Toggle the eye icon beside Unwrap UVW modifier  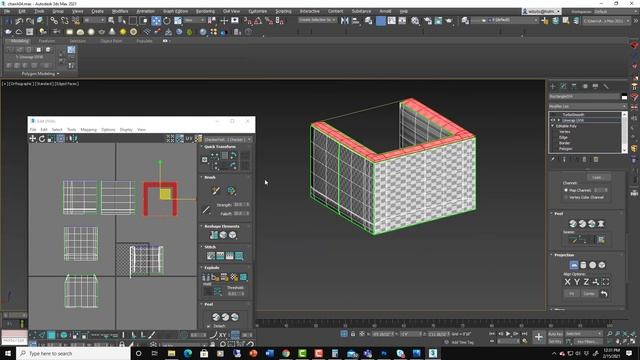(x=553, y=120)
